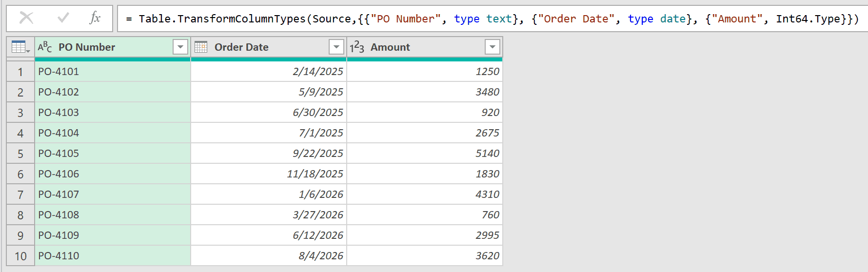Click the date cell 8/4/2026

269,256
